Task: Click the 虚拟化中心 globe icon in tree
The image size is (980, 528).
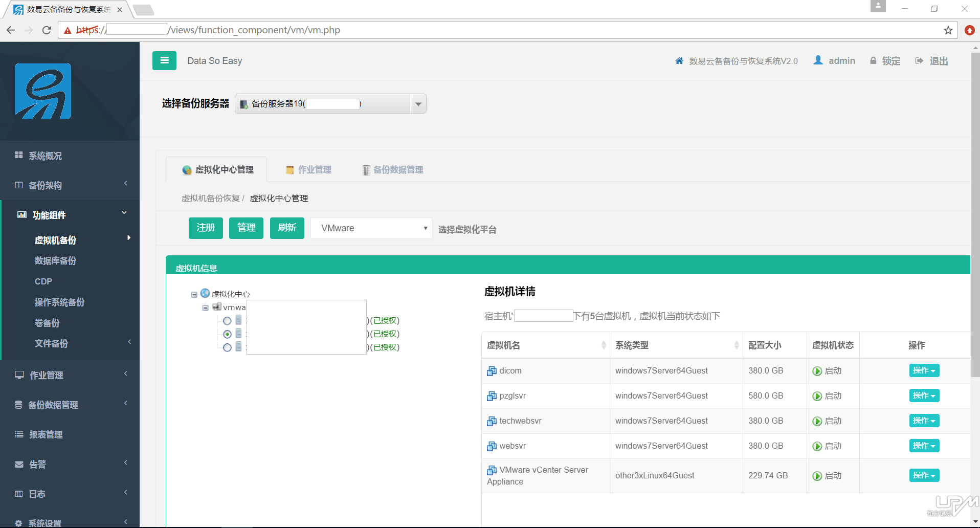Action: click(205, 293)
